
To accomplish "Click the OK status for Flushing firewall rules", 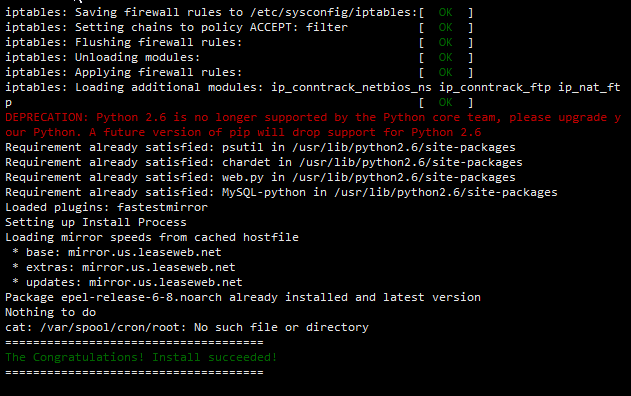I will (445, 42).
